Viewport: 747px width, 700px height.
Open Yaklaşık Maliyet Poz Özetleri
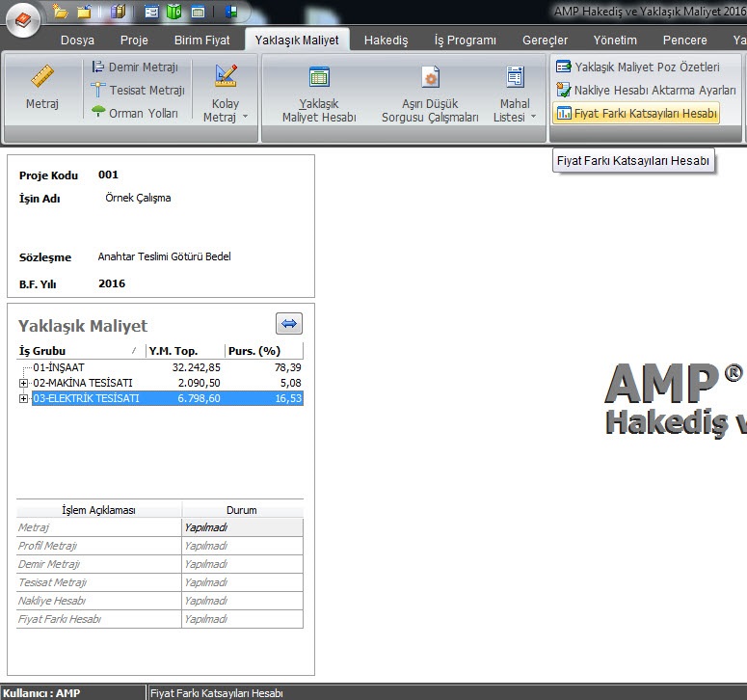[638, 67]
